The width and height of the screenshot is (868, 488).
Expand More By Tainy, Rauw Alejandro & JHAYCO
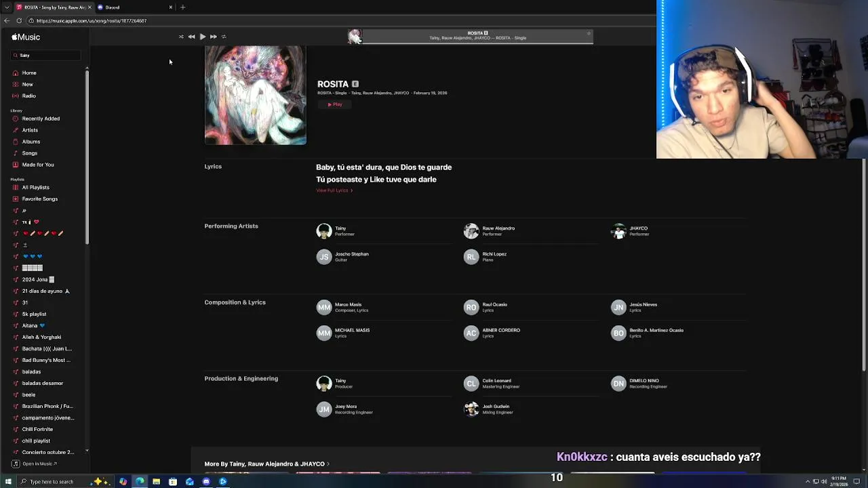(x=267, y=464)
